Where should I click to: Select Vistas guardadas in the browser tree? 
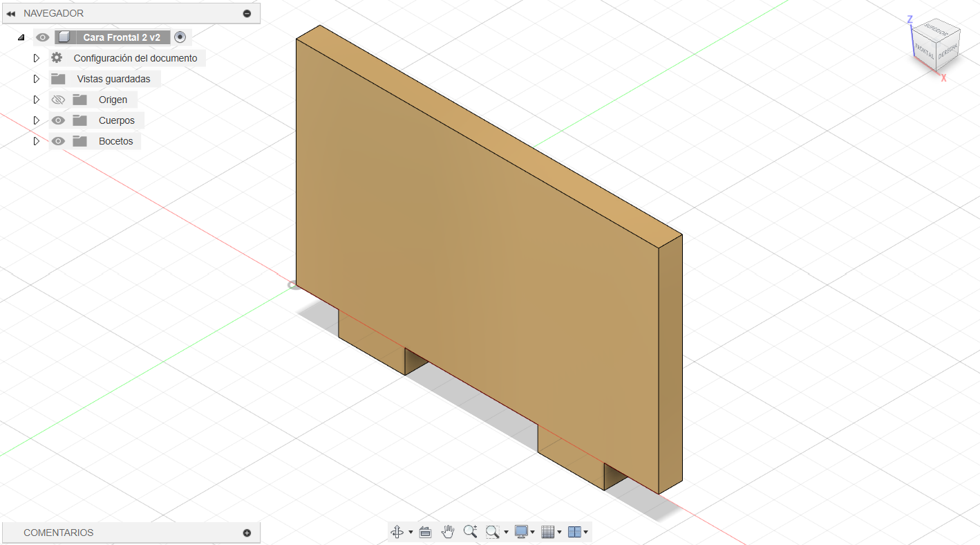[x=113, y=79]
